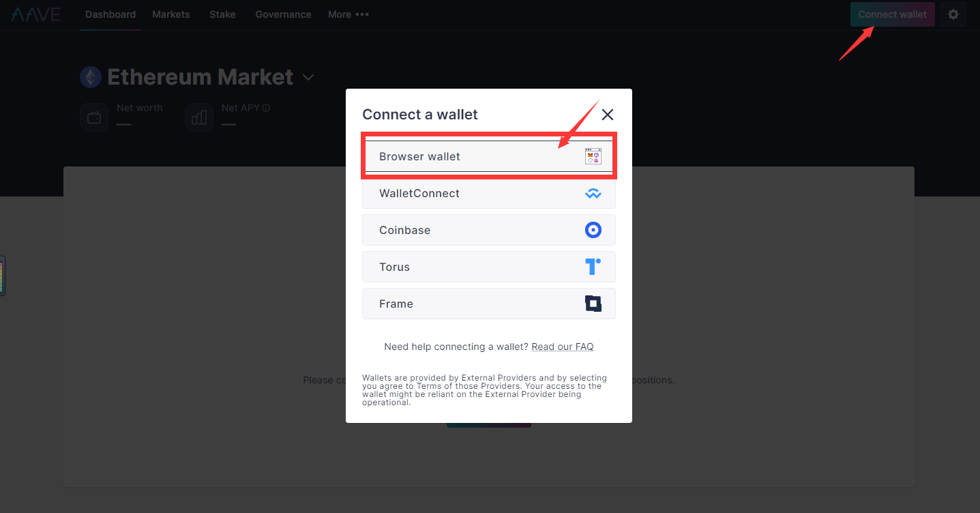Open the Read our FAQ link
This screenshot has width=980, height=513.
click(563, 347)
